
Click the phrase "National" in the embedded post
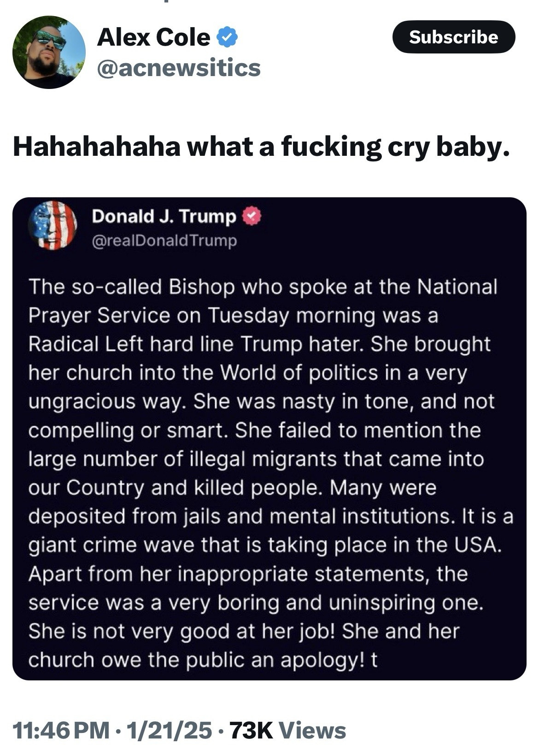pyautogui.click(x=457, y=287)
